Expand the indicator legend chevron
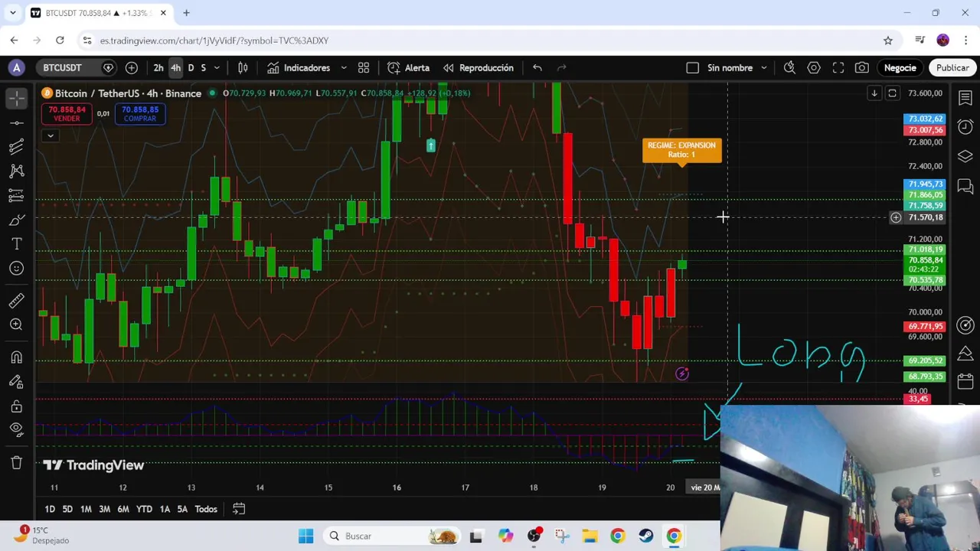Viewport: 980px width, 551px height. coord(50,136)
